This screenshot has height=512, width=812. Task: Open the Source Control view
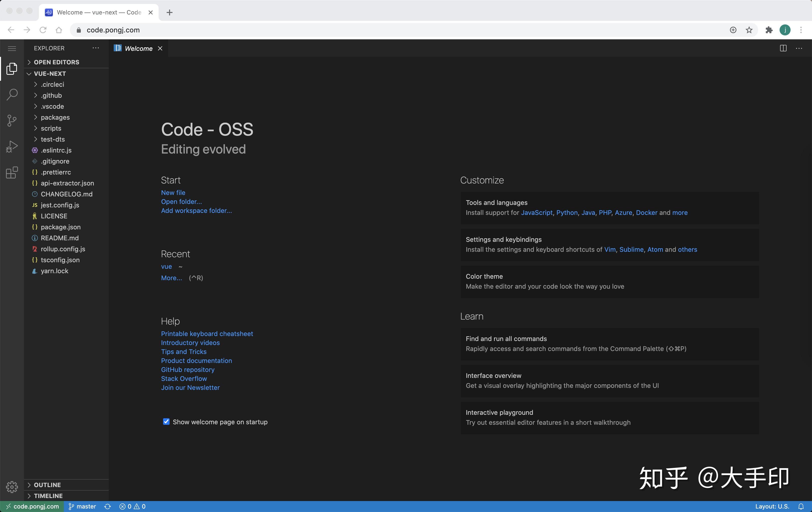12,120
